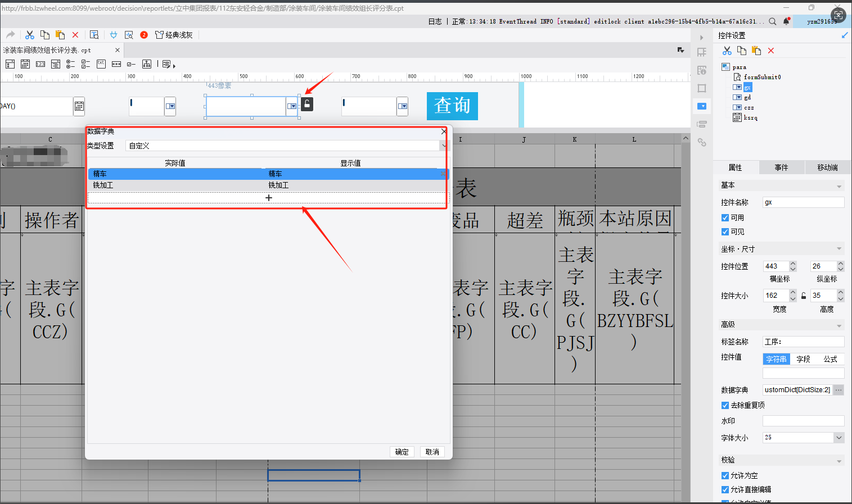Screen dimensions: 852x504
Task: Open the 类型设置 dropdown in data dictionary dialog
Action: coord(444,146)
